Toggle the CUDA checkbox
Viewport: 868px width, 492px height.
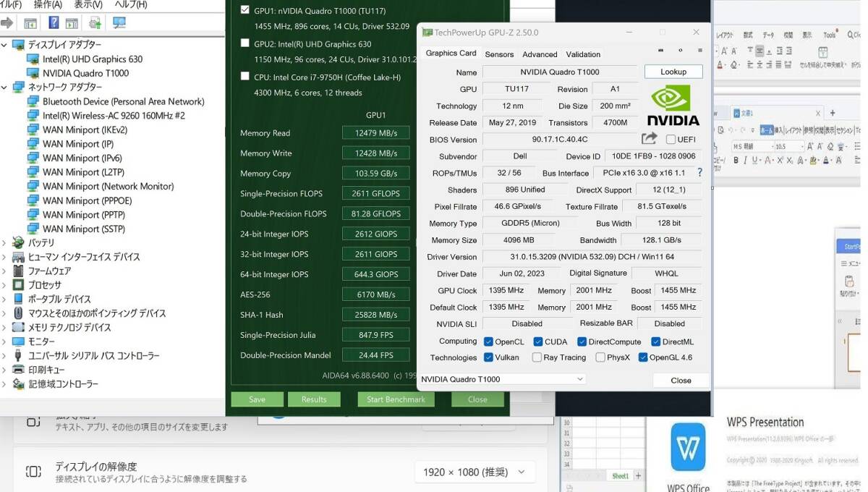pyautogui.click(x=538, y=342)
